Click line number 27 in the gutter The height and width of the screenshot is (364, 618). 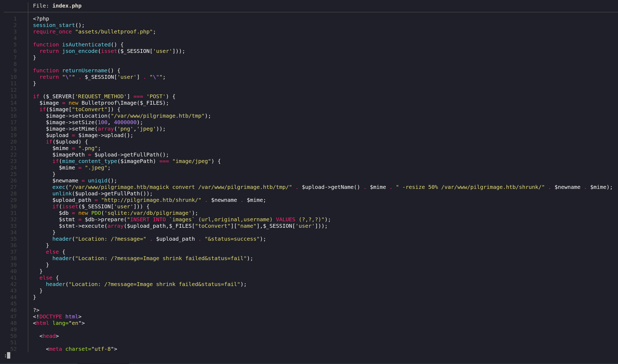tap(13, 187)
